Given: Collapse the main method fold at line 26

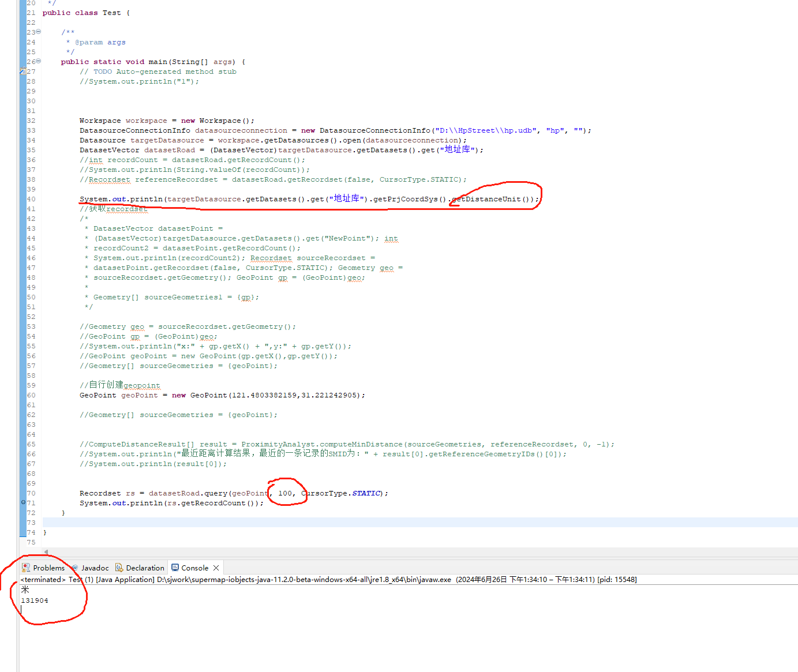Looking at the screenshot, I should click(39, 61).
